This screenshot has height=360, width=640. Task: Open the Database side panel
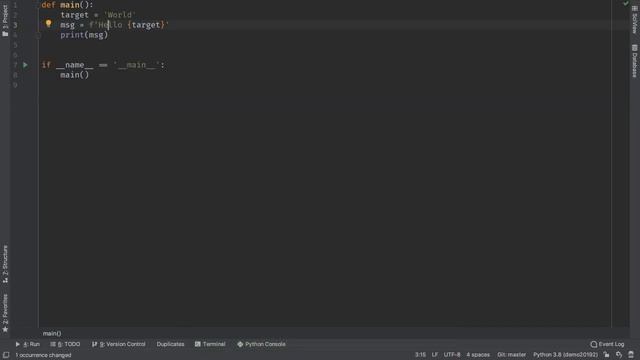pos(634,61)
